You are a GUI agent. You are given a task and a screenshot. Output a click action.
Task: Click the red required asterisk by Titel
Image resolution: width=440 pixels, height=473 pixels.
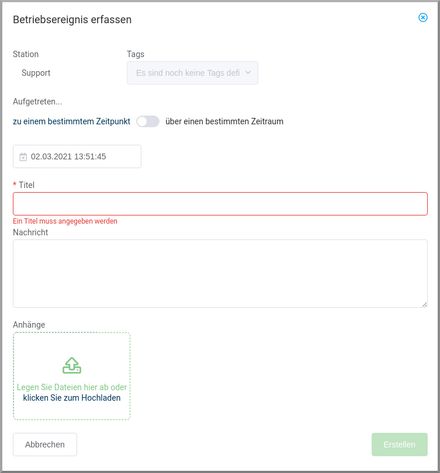[x=15, y=184]
